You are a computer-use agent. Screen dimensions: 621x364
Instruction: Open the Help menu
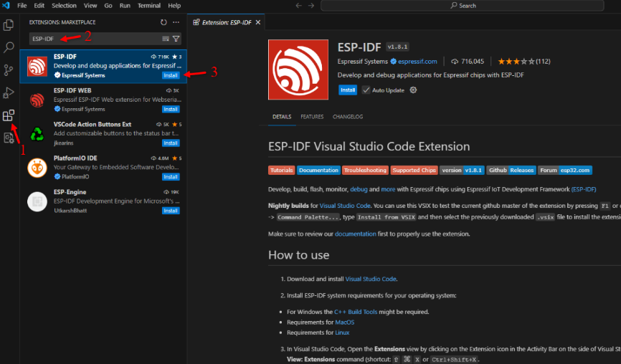[x=174, y=6]
